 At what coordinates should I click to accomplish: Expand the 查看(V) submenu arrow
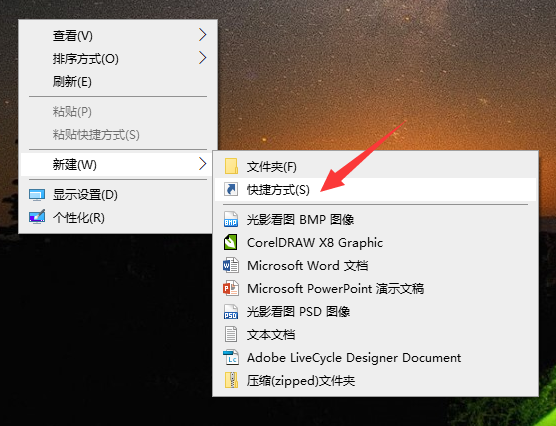(x=202, y=35)
